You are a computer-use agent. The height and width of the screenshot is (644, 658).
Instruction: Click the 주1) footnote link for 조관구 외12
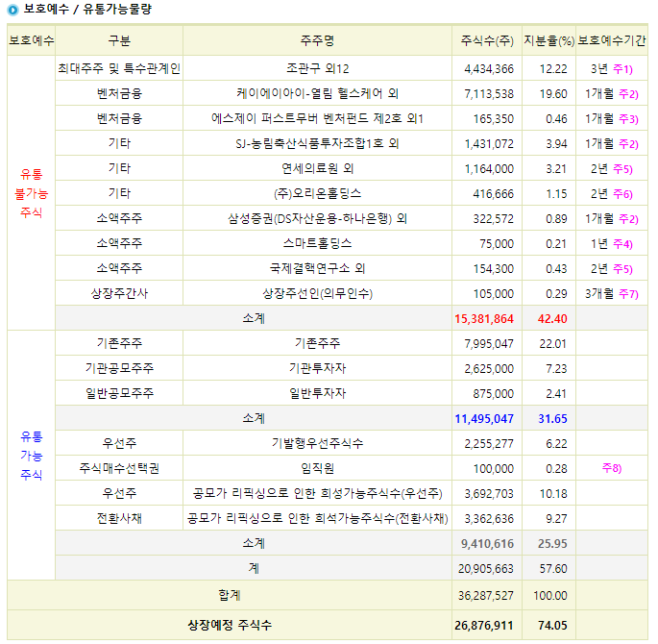coord(622,69)
